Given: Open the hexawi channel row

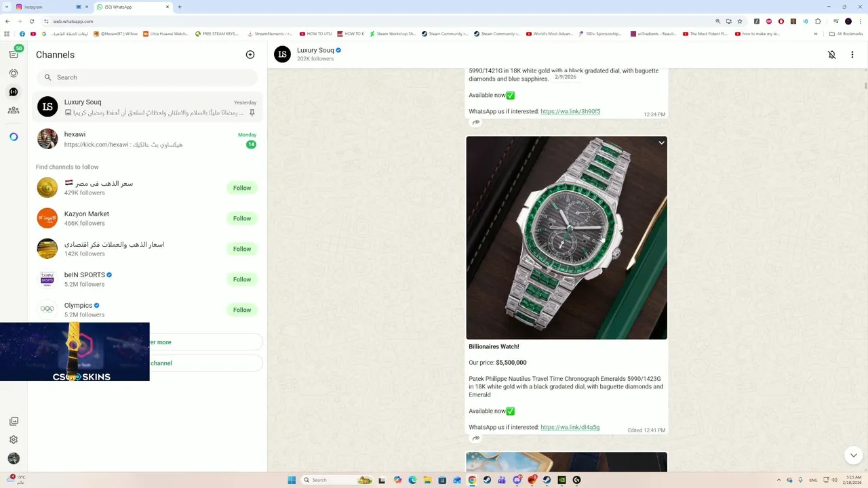Looking at the screenshot, I should point(146,139).
